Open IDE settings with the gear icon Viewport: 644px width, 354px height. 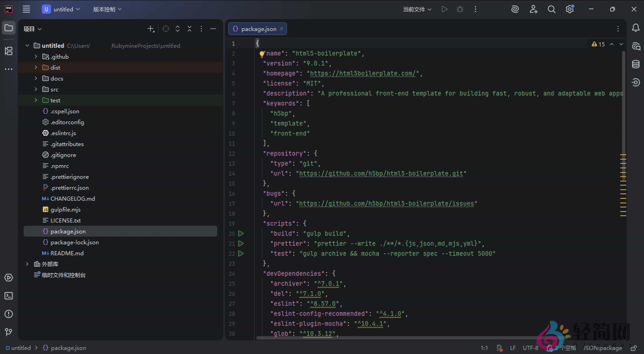pyautogui.click(x=570, y=9)
